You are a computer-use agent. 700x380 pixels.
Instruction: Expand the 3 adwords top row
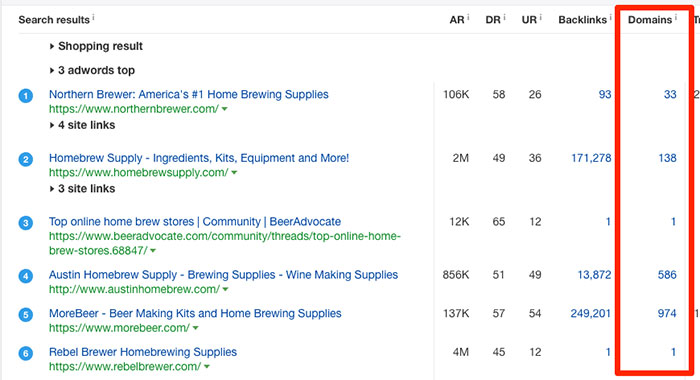92,70
